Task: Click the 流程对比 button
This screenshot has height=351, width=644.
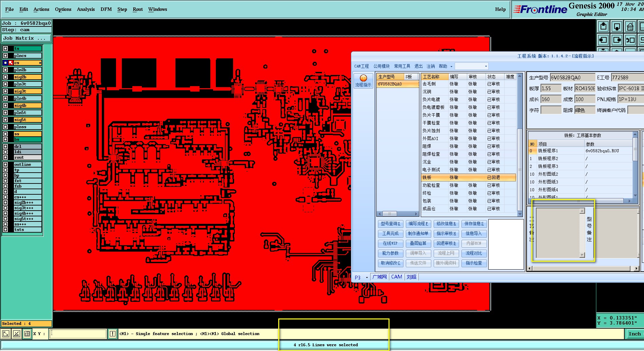Action: point(474,253)
